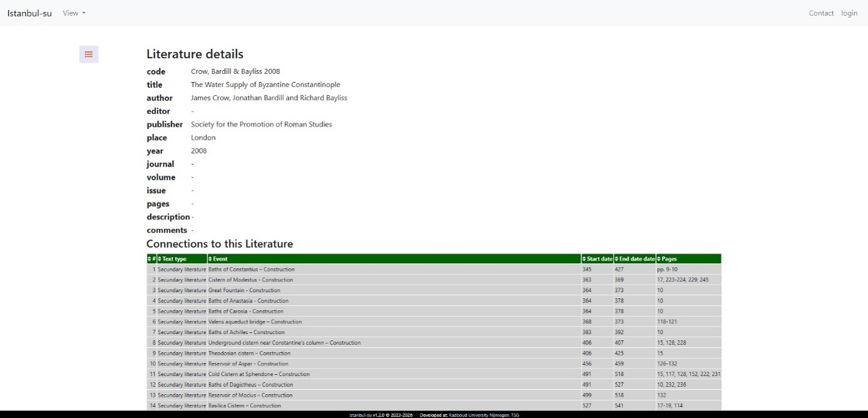Sort table by the # column
The height and width of the screenshot is (418, 868).
click(152, 259)
